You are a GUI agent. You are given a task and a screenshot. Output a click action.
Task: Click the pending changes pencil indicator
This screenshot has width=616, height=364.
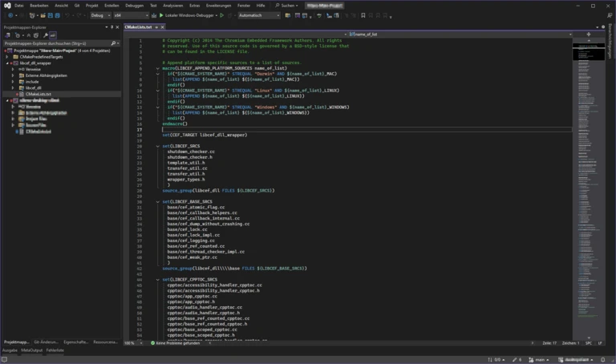pyautogui.click(x=517, y=360)
